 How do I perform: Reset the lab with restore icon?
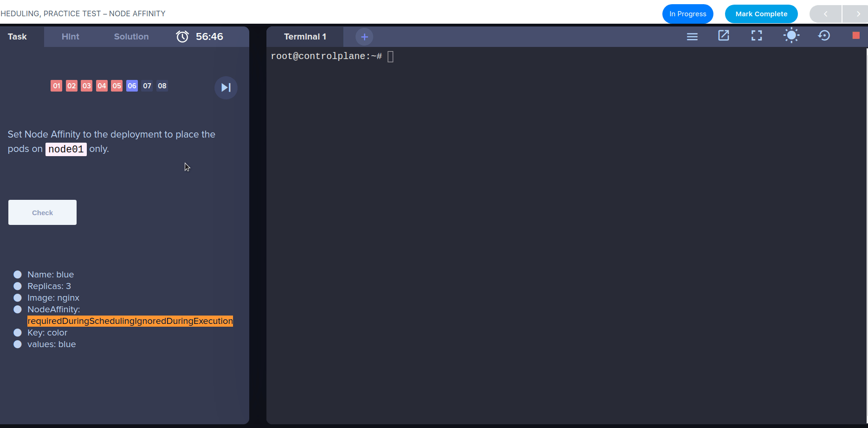[824, 36]
